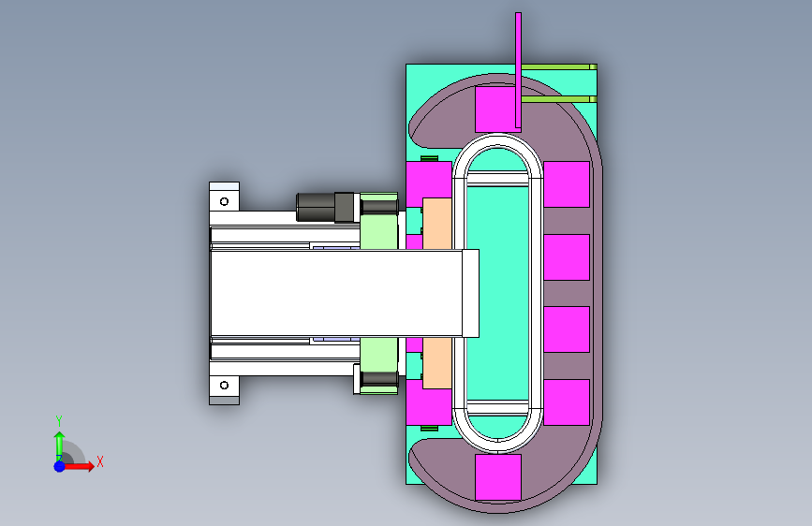Select the dark roller at the lower green bracket
The height and width of the screenshot is (526, 812).
click(379, 378)
